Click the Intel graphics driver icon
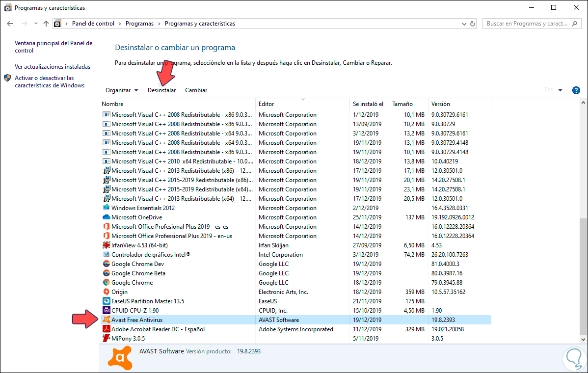The width and height of the screenshot is (588, 373). point(107,255)
